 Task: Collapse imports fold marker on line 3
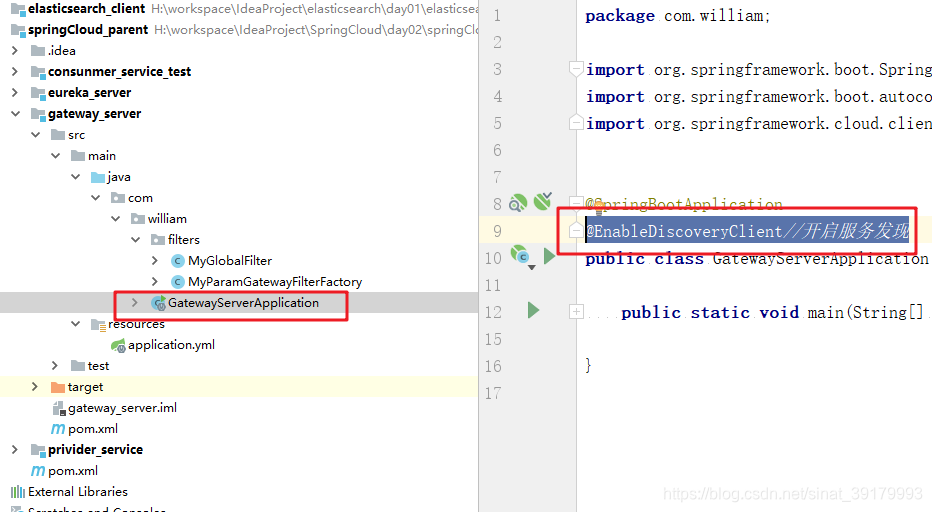pos(575,69)
